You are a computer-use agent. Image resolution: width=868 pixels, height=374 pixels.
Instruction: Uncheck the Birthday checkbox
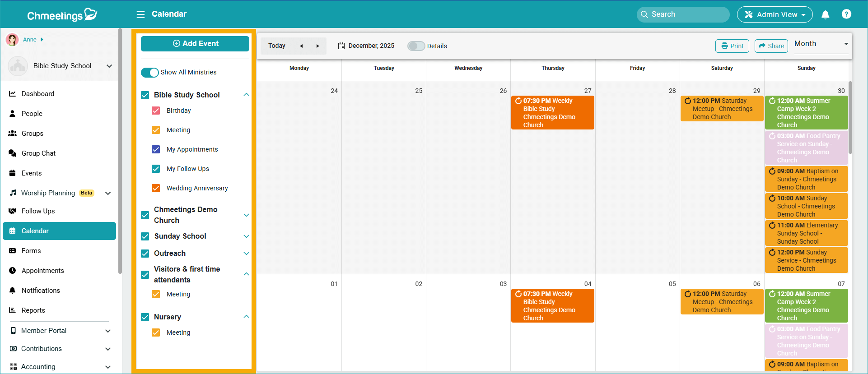[156, 111]
